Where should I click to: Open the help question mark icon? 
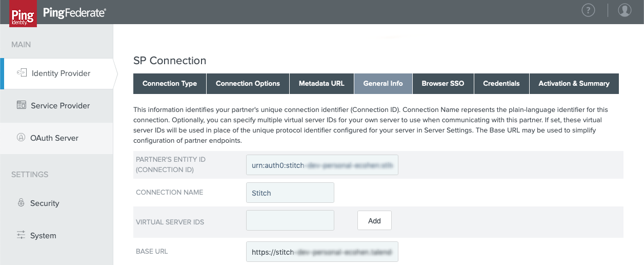[588, 10]
